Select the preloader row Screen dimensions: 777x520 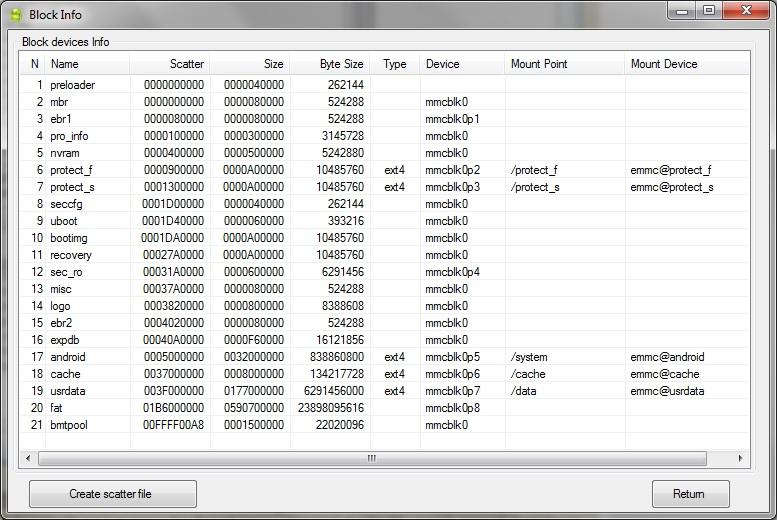click(385, 85)
